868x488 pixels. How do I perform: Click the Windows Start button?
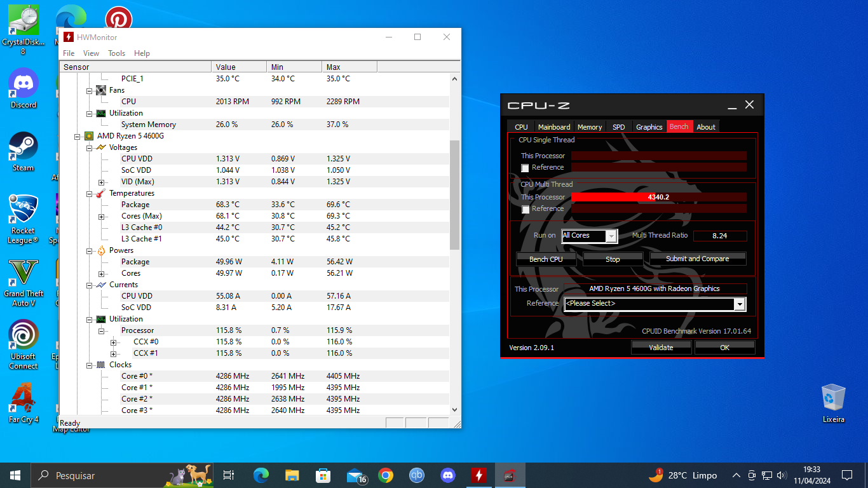(15, 475)
